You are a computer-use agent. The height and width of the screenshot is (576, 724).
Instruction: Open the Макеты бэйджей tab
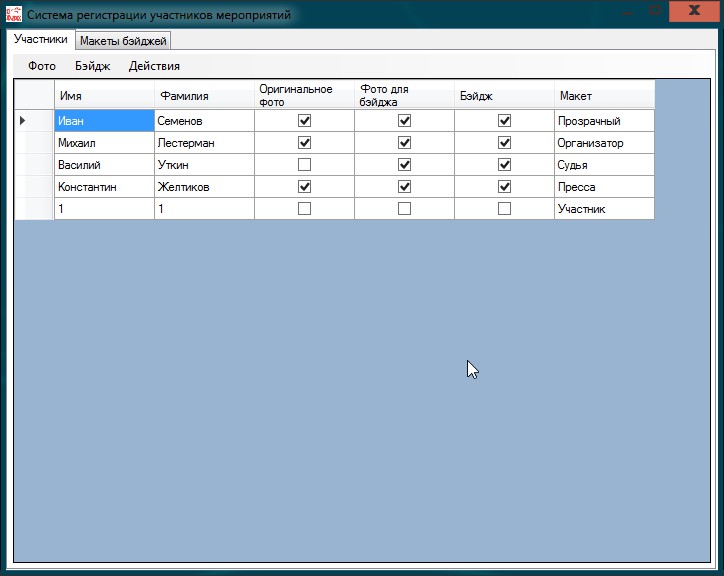coord(123,41)
